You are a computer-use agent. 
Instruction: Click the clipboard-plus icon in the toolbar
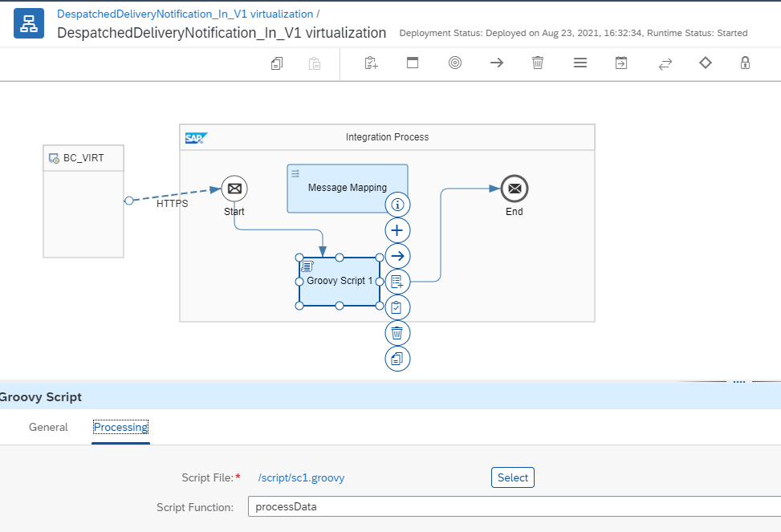pos(371,63)
